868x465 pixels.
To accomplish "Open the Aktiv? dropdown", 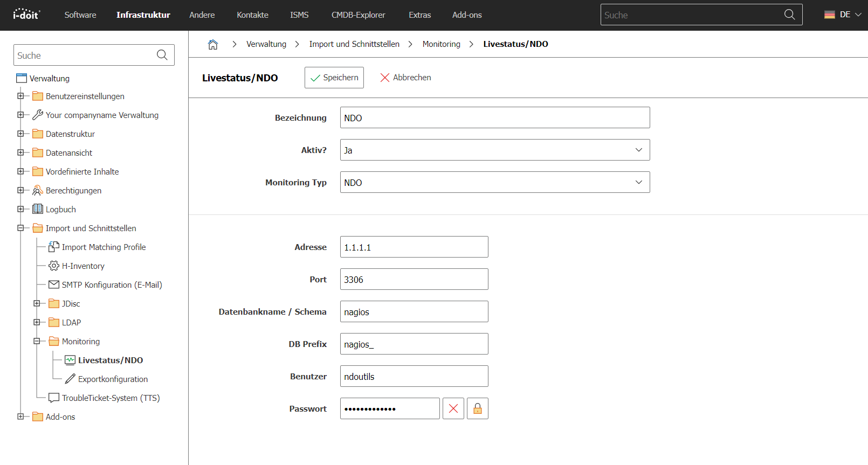I will pyautogui.click(x=495, y=150).
